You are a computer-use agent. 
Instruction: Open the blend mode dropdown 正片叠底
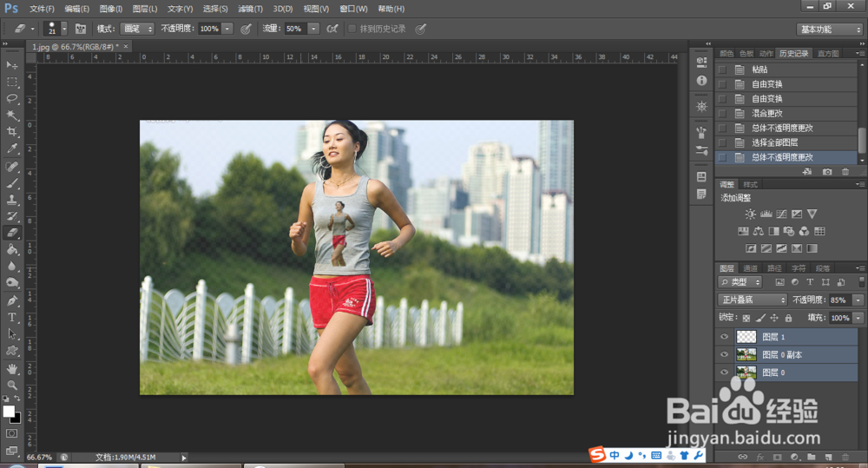(753, 300)
